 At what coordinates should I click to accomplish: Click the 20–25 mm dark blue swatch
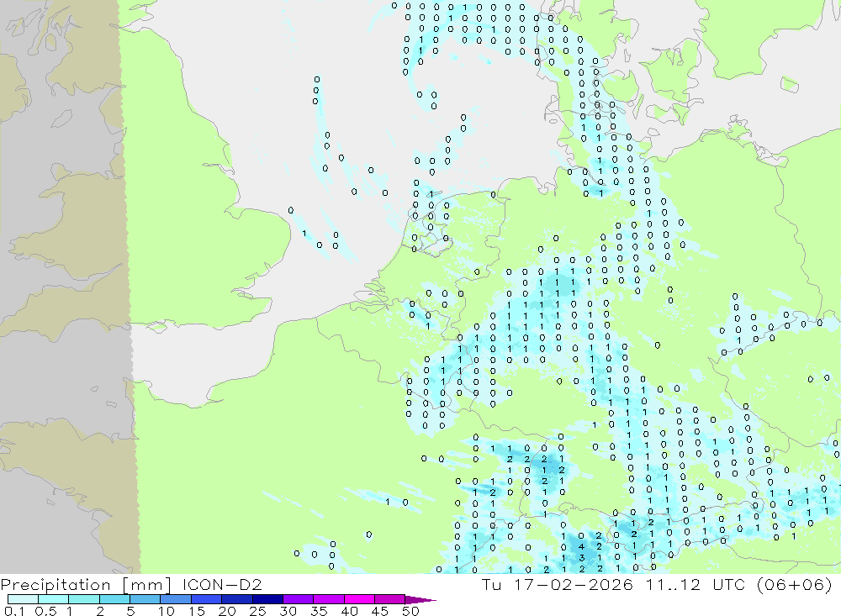click(236, 599)
